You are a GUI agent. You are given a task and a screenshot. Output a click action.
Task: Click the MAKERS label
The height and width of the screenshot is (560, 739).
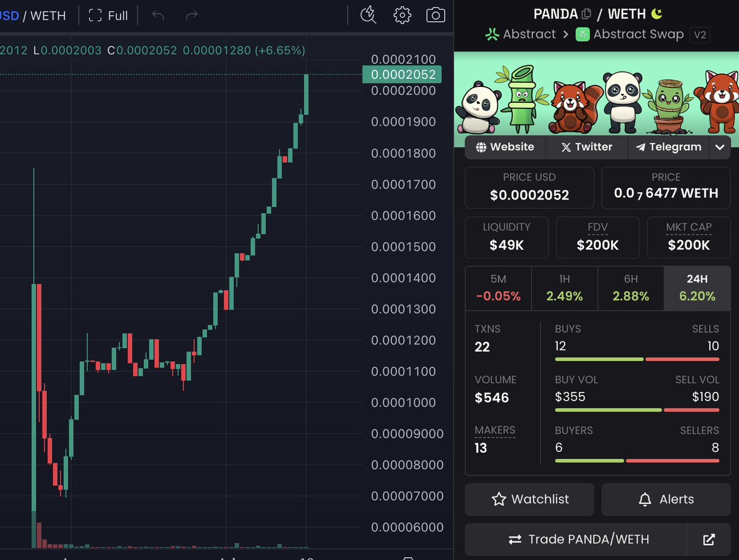coord(495,430)
